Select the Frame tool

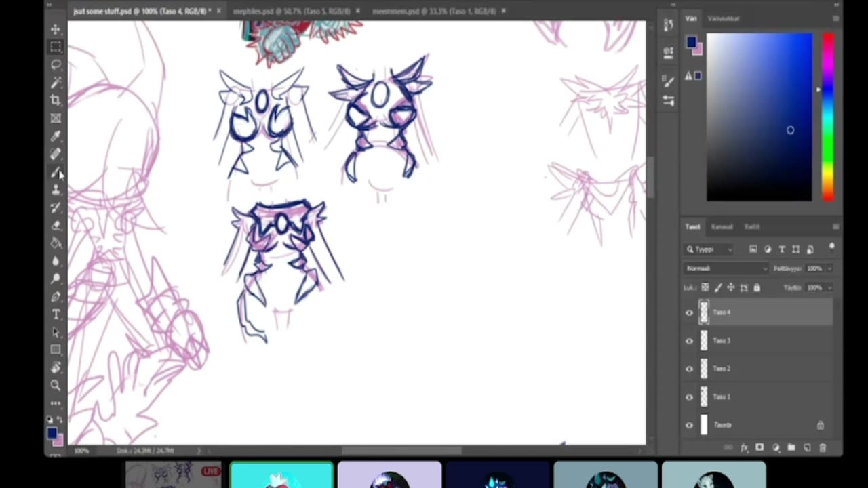point(56,118)
